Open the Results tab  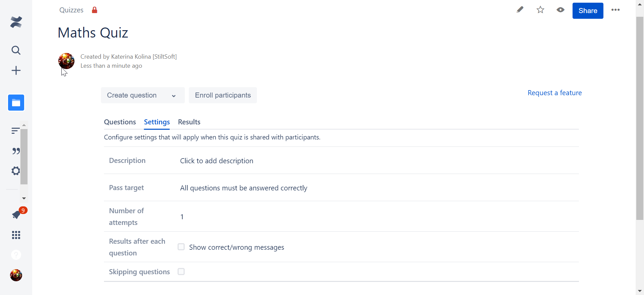[189, 122]
